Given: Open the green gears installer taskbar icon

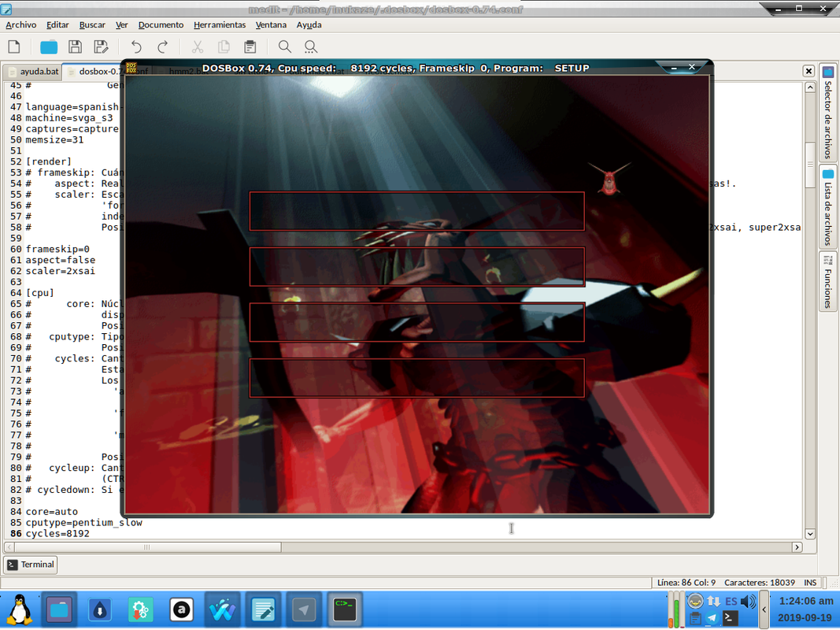Looking at the screenshot, I should pyautogui.click(x=141, y=610).
